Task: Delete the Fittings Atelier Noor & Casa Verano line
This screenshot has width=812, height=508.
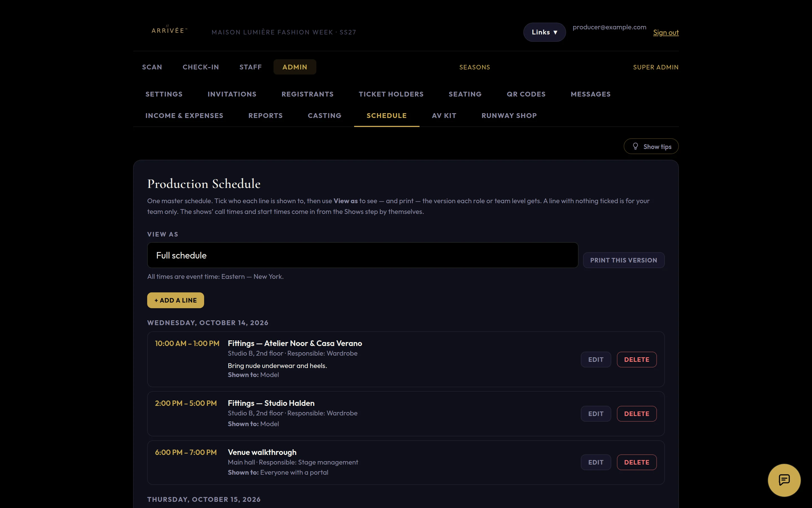Action: [637, 360]
